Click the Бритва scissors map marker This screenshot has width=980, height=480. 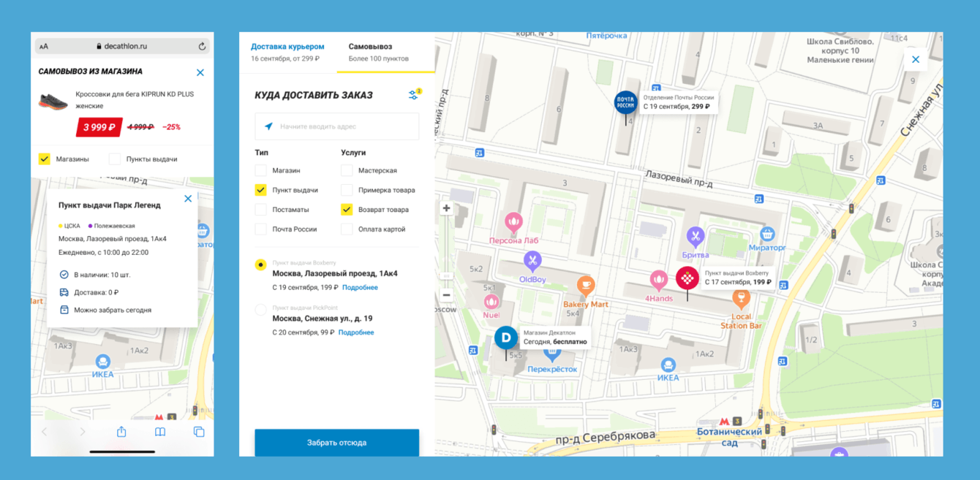coord(695,236)
